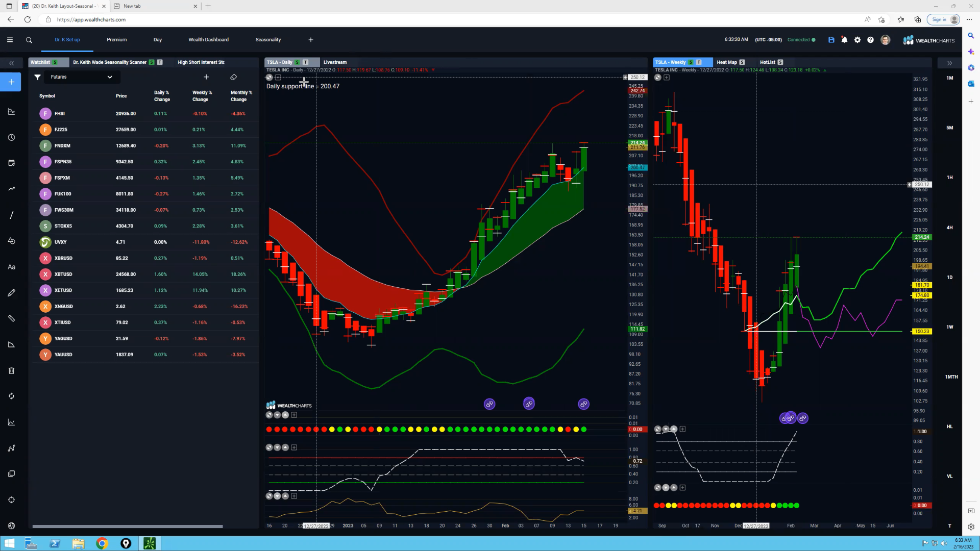Click the symbol search magnifier icon
Image resolution: width=980 pixels, height=551 pixels.
29,40
